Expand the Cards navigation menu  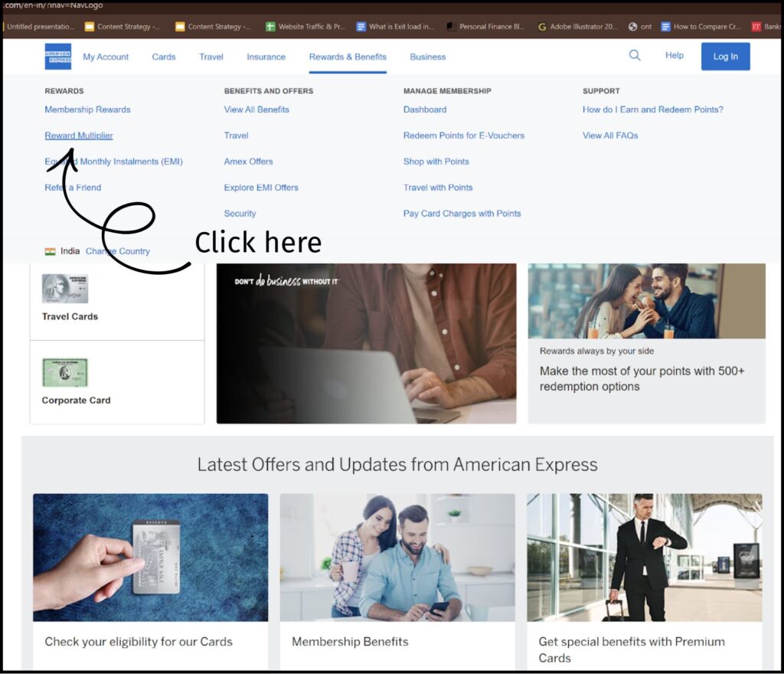point(164,57)
